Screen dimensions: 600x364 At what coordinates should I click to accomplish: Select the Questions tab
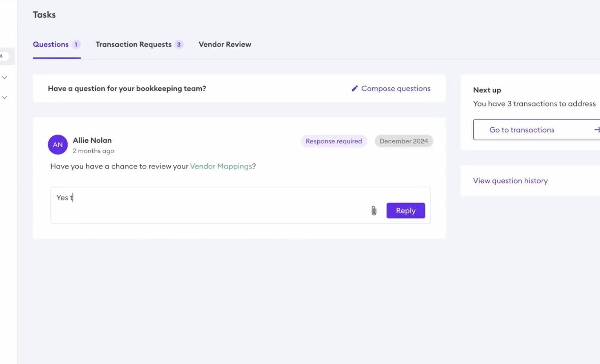click(x=51, y=44)
